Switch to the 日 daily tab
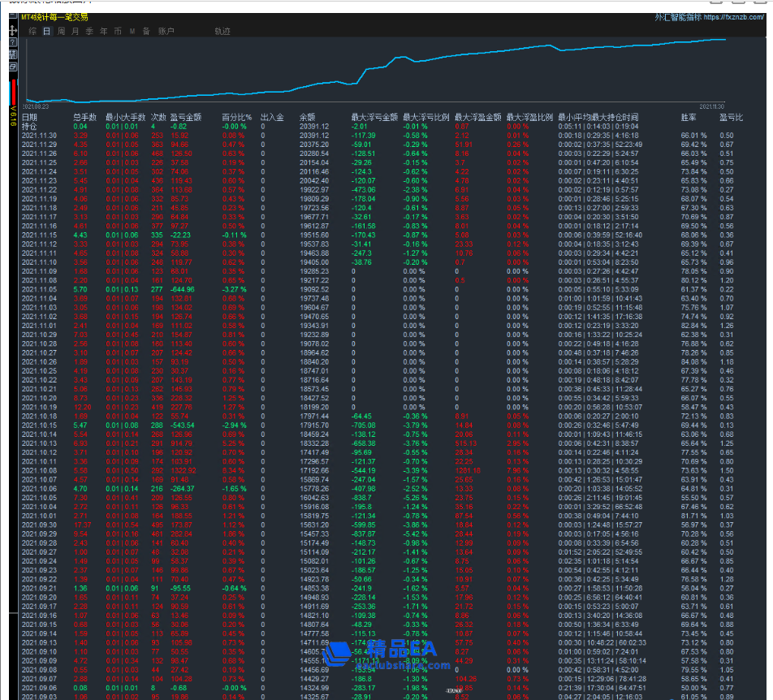Screen dimensions: 773x700 coord(47,31)
